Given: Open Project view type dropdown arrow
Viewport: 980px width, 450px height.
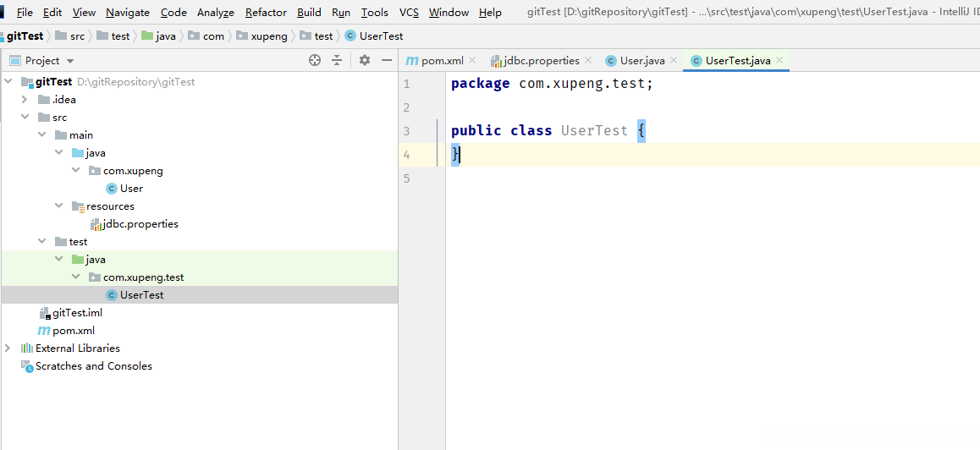Looking at the screenshot, I should [x=70, y=61].
